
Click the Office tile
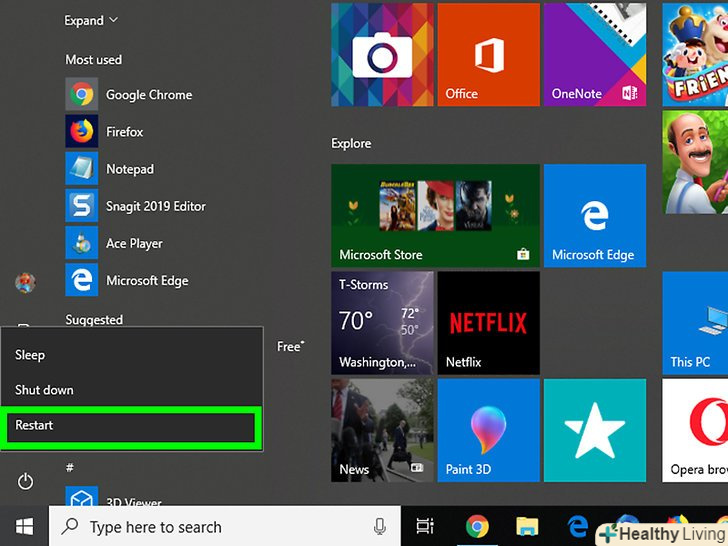click(488, 55)
